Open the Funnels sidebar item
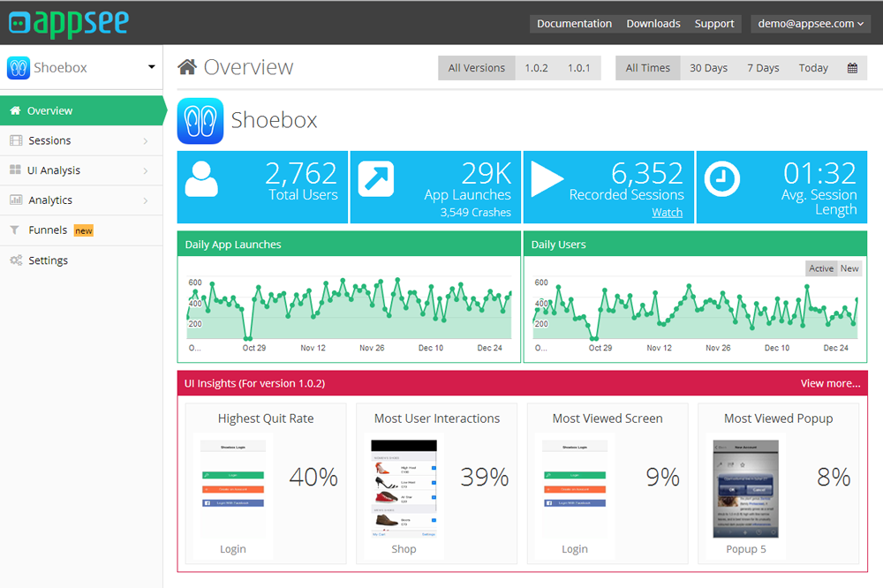The width and height of the screenshot is (883, 588). click(81, 230)
